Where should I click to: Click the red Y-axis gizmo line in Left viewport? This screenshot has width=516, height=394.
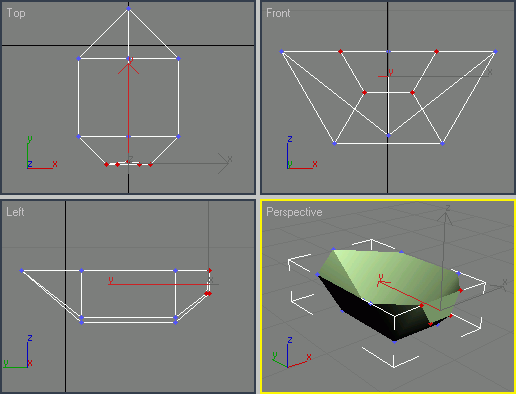coord(159,284)
